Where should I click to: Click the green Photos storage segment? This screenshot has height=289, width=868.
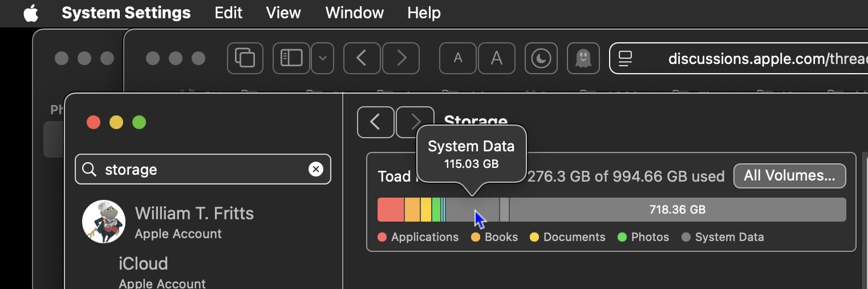pos(436,210)
